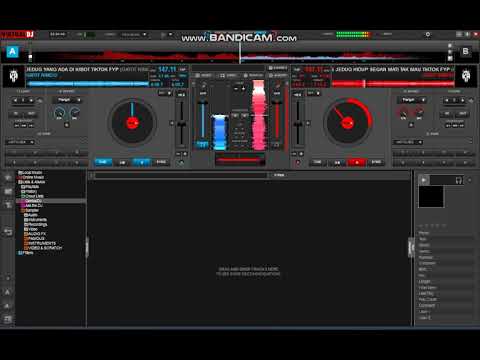Halve the left deck loop size

pos(15,100)
